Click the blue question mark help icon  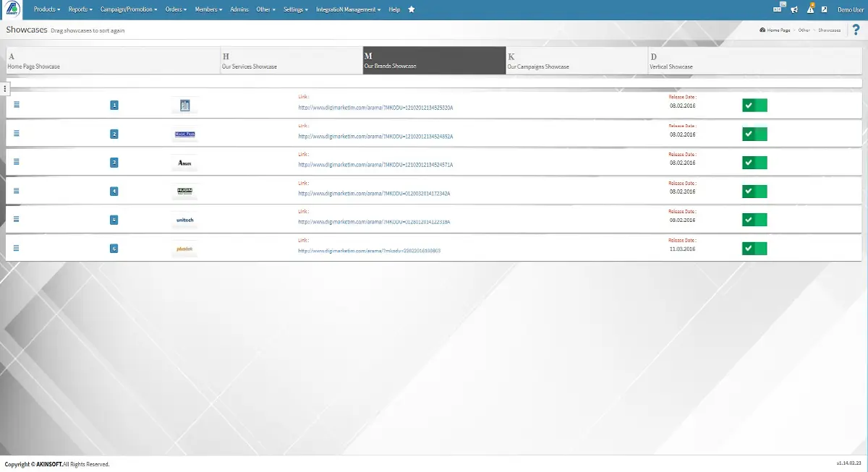coord(856,30)
